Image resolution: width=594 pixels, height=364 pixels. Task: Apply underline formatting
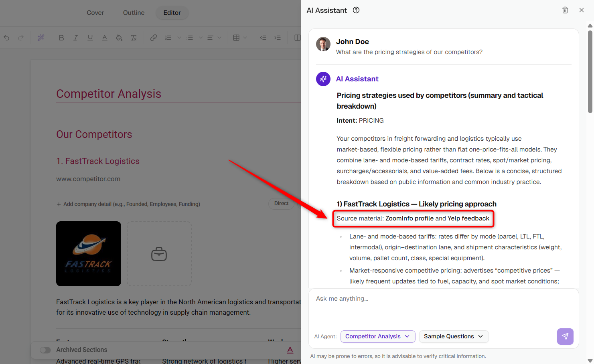point(90,38)
